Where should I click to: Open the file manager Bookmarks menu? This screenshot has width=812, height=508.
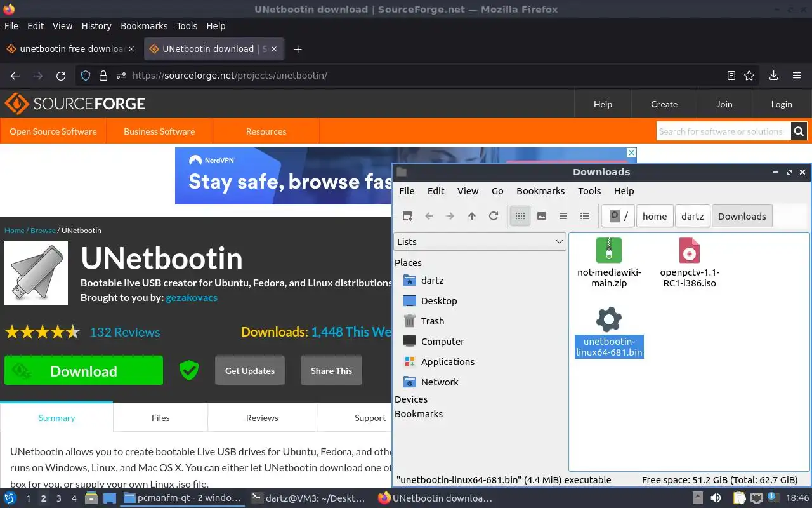tap(540, 191)
